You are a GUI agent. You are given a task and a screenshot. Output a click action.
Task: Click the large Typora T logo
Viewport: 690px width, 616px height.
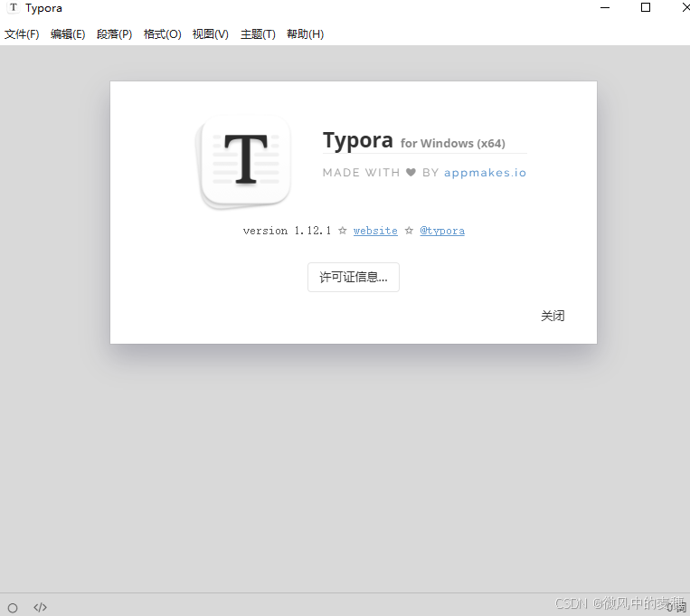(243, 162)
